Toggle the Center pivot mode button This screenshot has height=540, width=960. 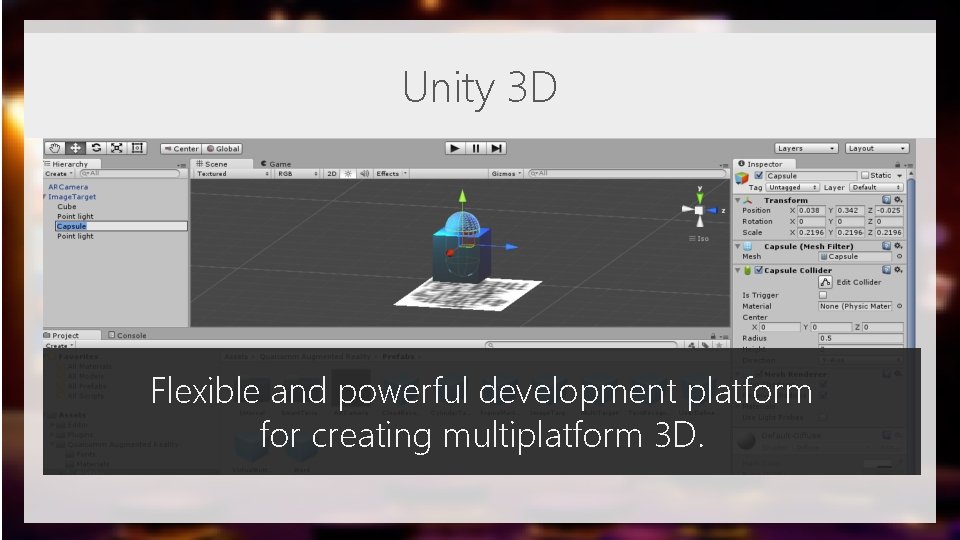(181, 149)
